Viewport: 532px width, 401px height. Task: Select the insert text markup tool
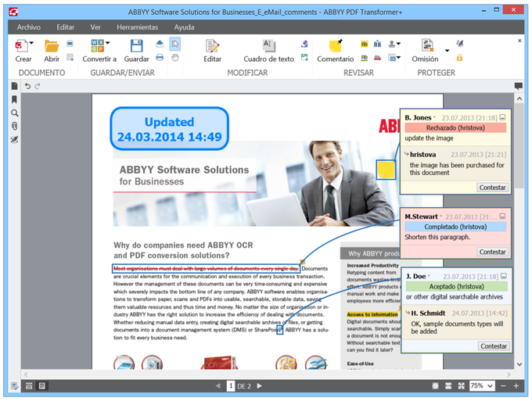click(377, 44)
